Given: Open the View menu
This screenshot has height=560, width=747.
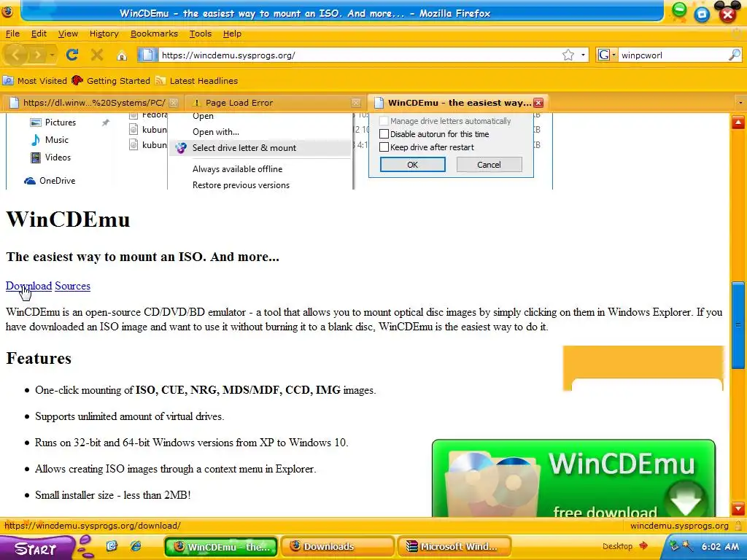Looking at the screenshot, I should (x=68, y=34).
